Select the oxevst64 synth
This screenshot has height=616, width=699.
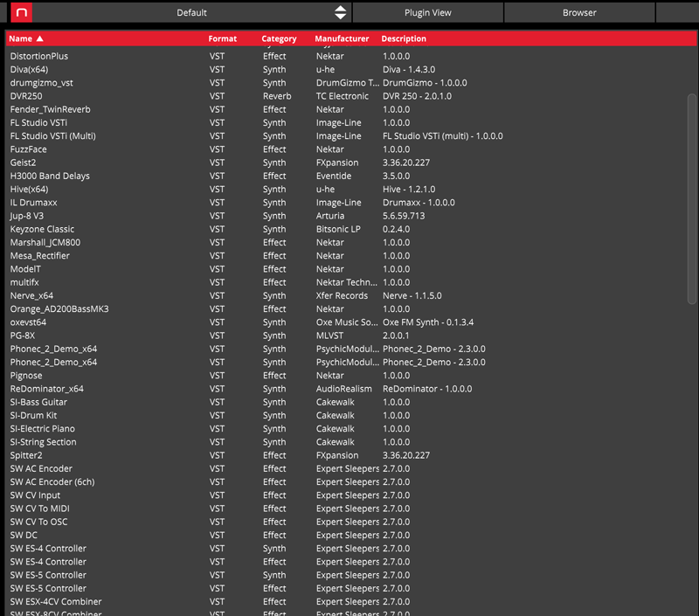[x=351, y=322]
